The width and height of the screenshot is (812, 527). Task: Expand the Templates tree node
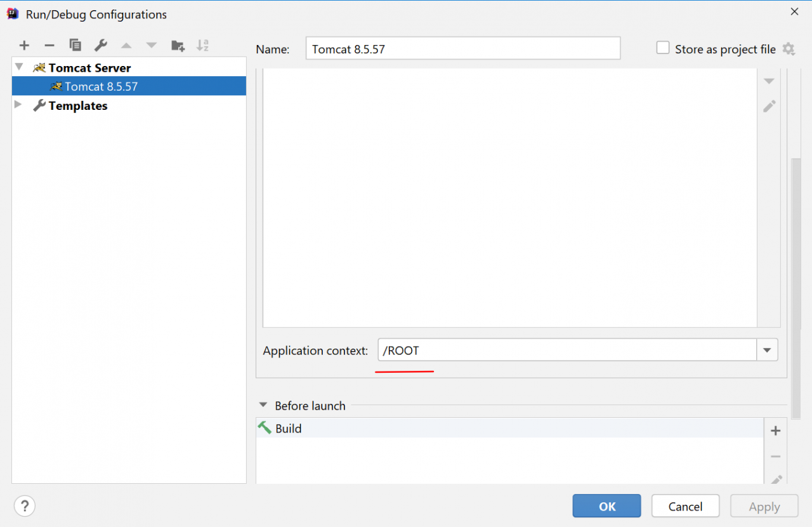[18, 105]
